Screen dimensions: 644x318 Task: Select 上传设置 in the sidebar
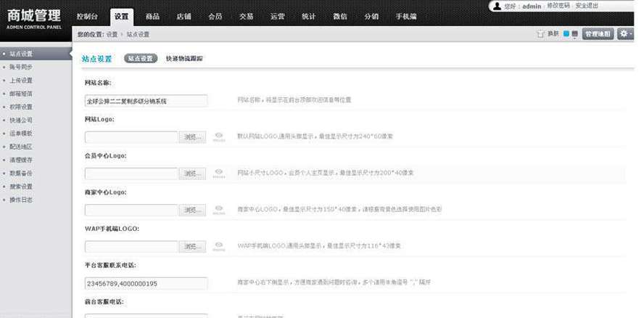pyautogui.click(x=21, y=80)
